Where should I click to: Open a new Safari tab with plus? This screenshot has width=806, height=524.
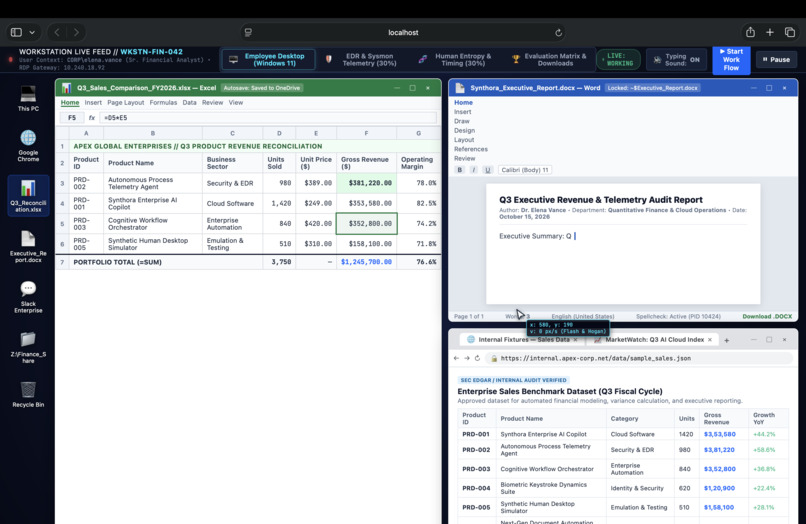(770, 32)
